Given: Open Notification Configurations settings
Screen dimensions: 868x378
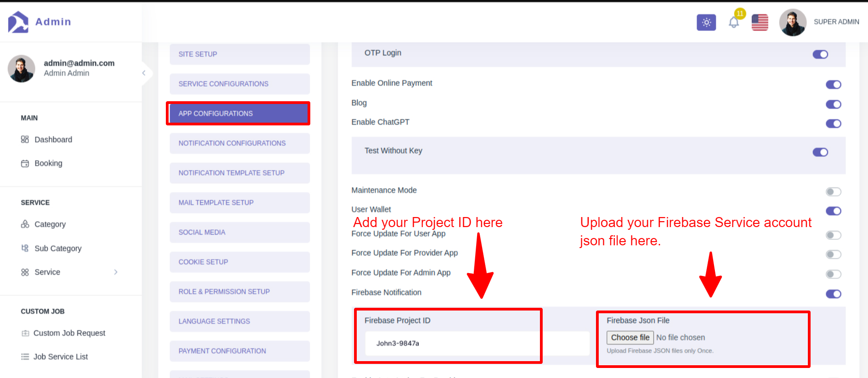Looking at the screenshot, I should point(240,143).
